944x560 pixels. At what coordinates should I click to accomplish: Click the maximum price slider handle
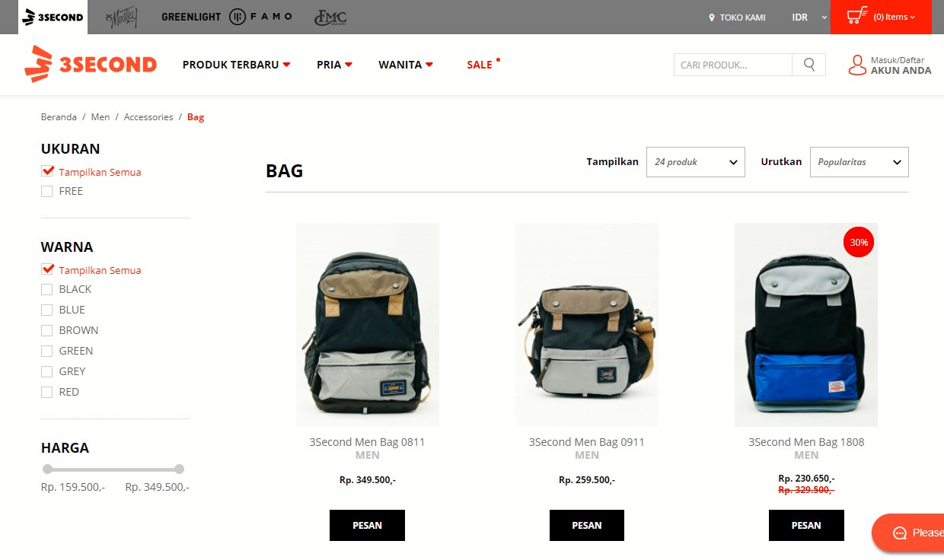(179, 469)
